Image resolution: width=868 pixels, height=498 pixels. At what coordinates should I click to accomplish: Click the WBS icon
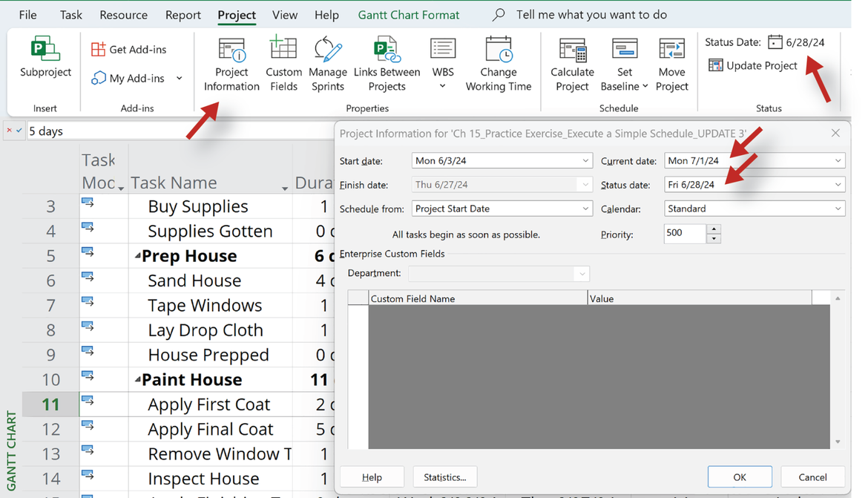coord(443,49)
